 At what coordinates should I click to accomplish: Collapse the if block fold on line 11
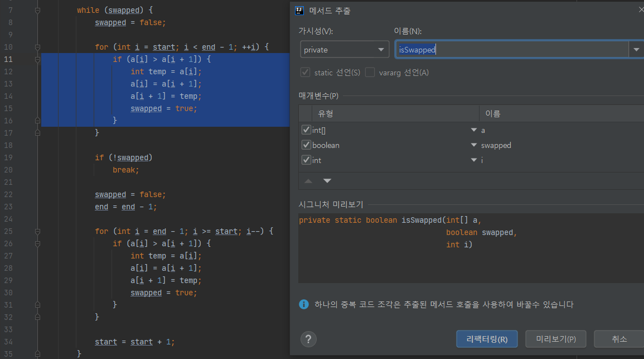pyautogui.click(x=37, y=60)
